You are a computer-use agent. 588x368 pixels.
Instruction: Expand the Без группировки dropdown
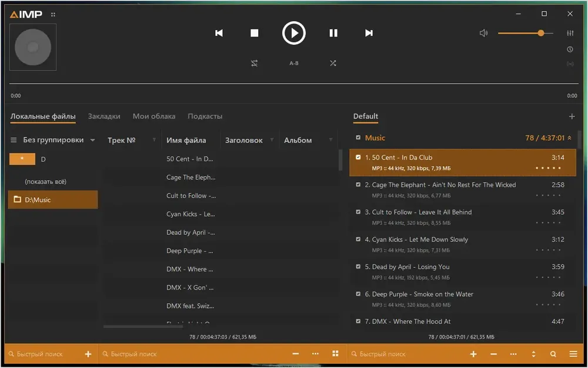pos(92,140)
